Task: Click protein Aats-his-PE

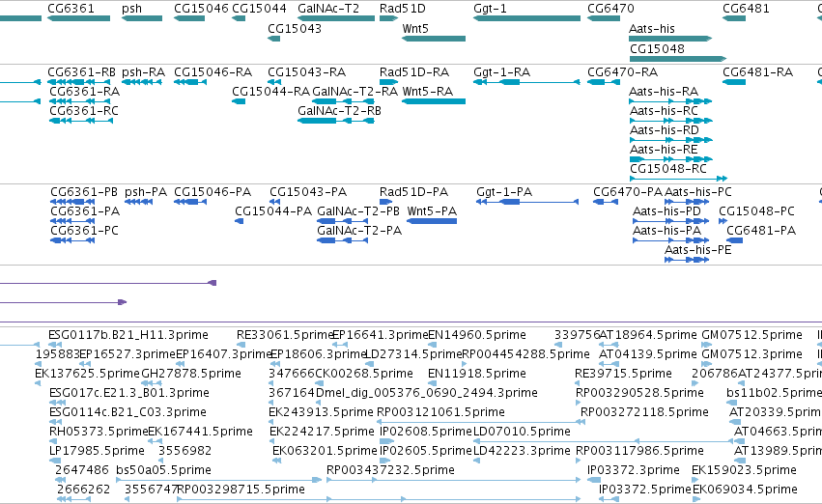Action: [697, 250]
